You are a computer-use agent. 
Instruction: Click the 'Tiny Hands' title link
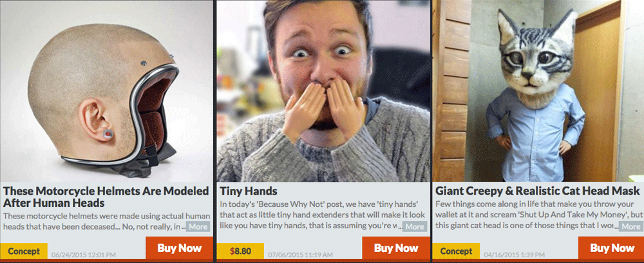[x=249, y=191]
